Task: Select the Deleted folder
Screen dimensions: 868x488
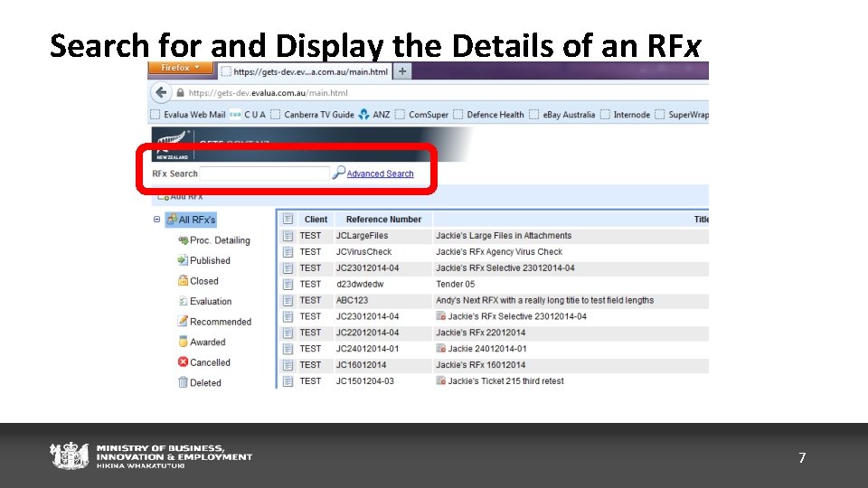Action: pos(205,383)
